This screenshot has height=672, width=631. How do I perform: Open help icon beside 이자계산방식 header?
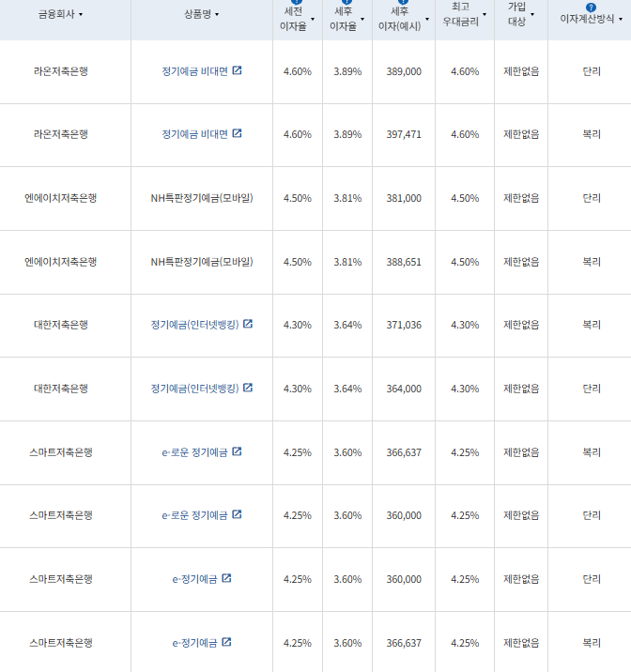[591, 8]
